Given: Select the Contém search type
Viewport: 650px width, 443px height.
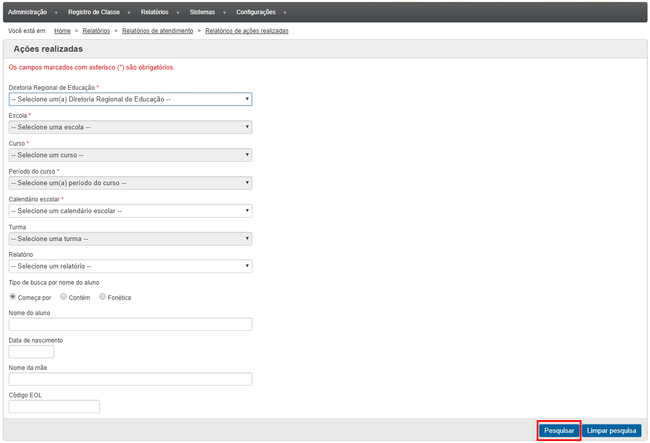Looking at the screenshot, I should point(63,297).
